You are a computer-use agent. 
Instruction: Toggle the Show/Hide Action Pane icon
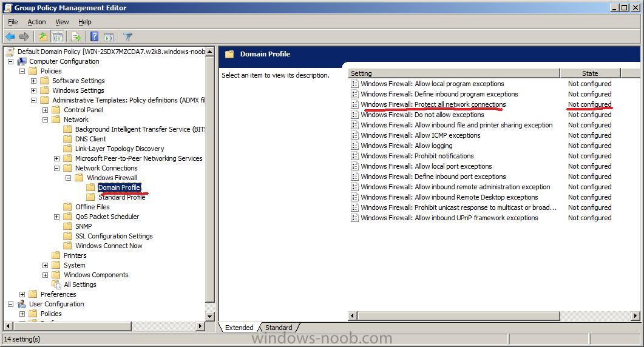pos(109,37)
